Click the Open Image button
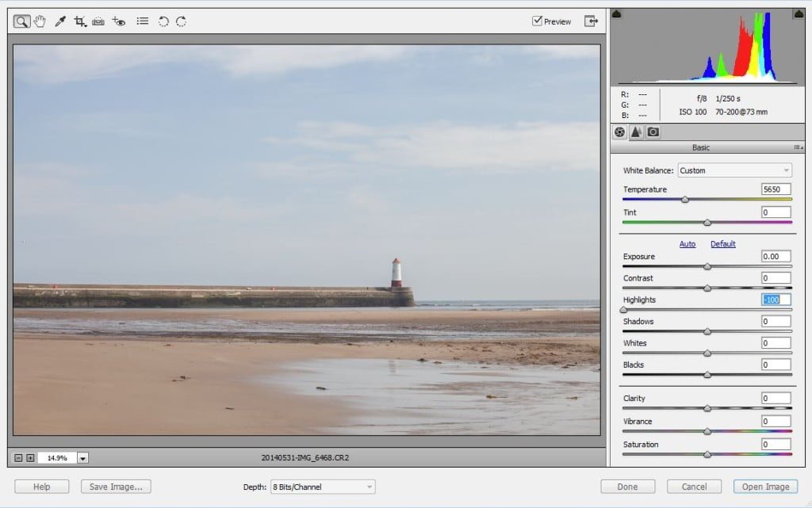Screen dimensions: 812x508 pyautogui.click(x=765, y=487)
